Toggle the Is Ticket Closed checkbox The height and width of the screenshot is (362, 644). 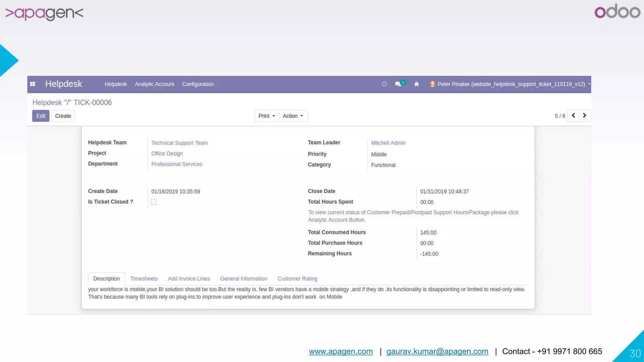pyautogui.click(x=153, y=202)
